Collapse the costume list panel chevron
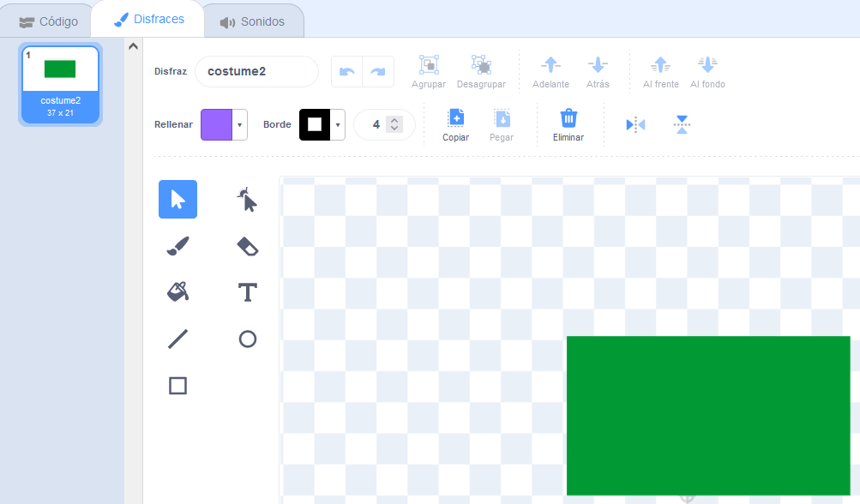 click(133, 46)
